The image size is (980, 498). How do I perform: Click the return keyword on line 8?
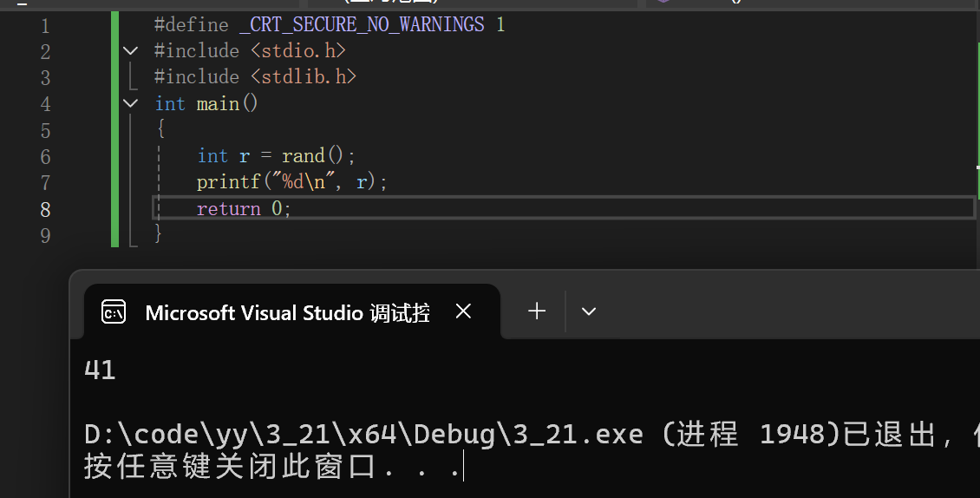228,209
